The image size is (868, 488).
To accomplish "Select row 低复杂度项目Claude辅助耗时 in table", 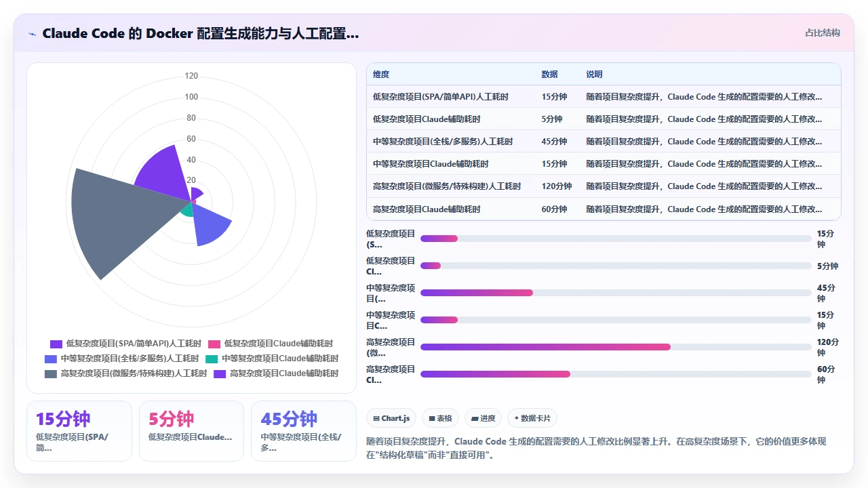I will (x=604, y=119).
